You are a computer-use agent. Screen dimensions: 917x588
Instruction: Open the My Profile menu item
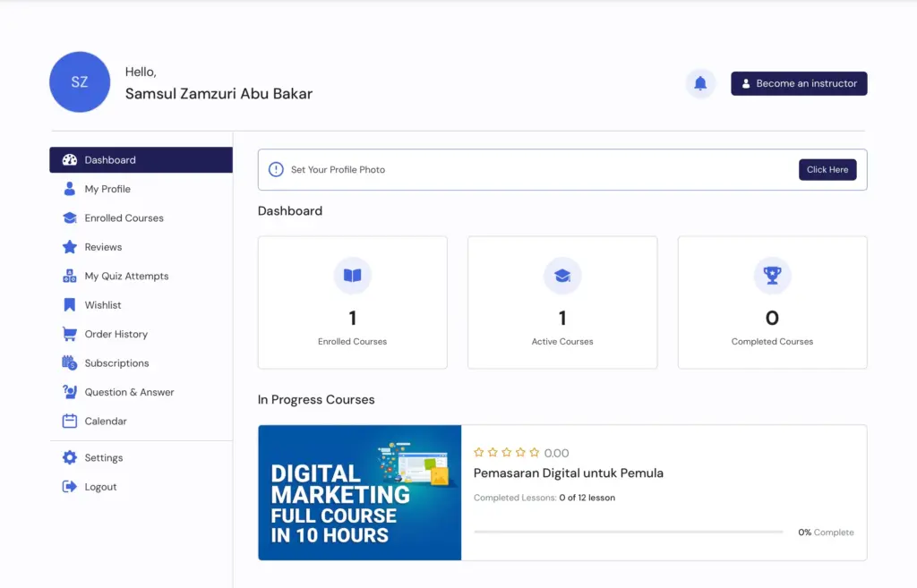point(107,189)
